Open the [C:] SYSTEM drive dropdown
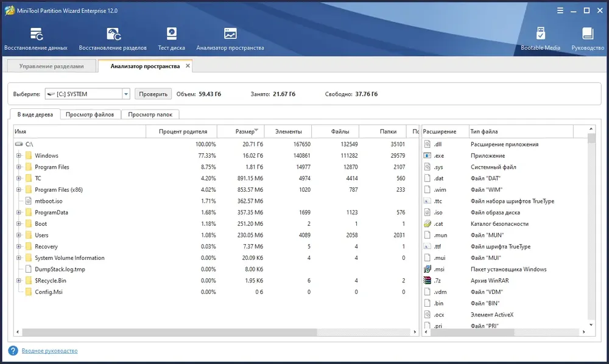609x364 pixels. click(x=126, y=94)
